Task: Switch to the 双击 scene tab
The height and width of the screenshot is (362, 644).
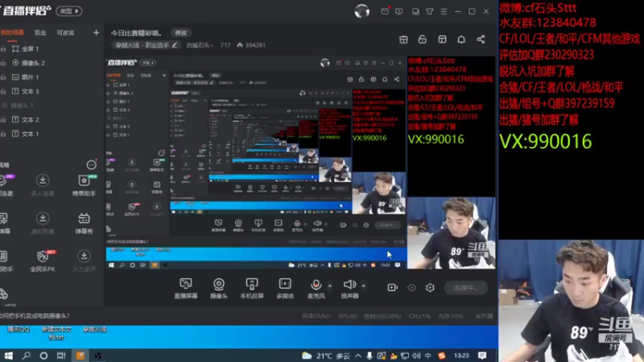Action: point(39,33)
